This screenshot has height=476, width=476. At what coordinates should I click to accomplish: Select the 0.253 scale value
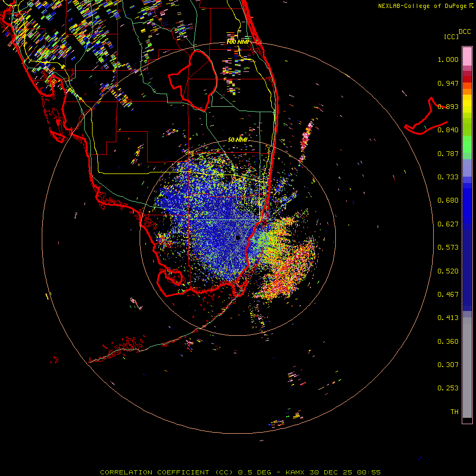(x=448, y=388)
